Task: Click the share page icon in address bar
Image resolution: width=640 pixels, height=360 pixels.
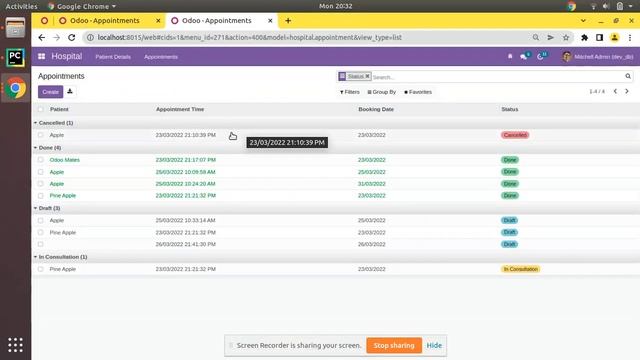Action: pyautogui.click(x=551, y=38)
